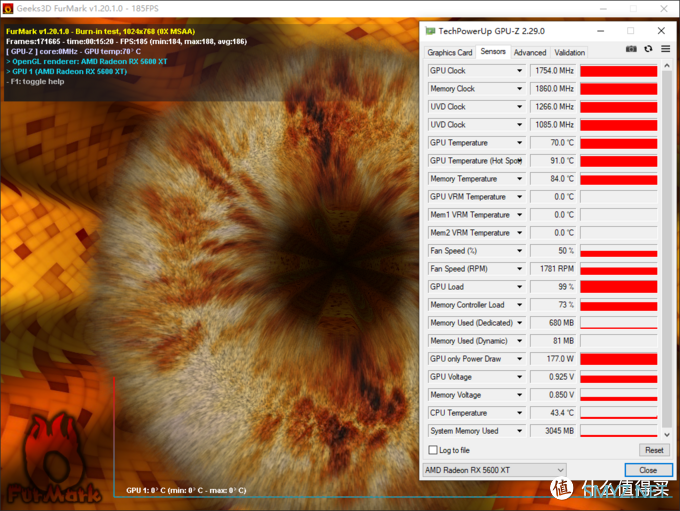Screen dimensions: 680x511
Task: Click the GPU-Z refresh sensors icon
Action: (648, 49)
